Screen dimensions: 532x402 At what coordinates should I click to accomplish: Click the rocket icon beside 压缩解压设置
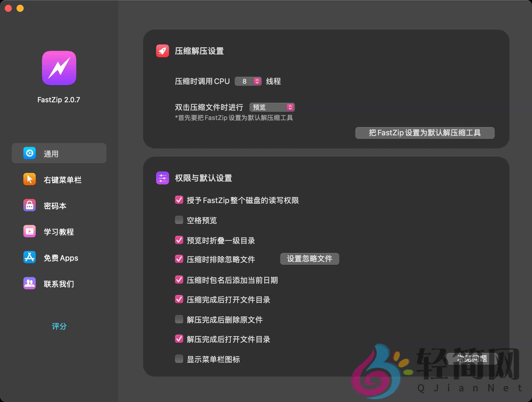pos(163,51)
